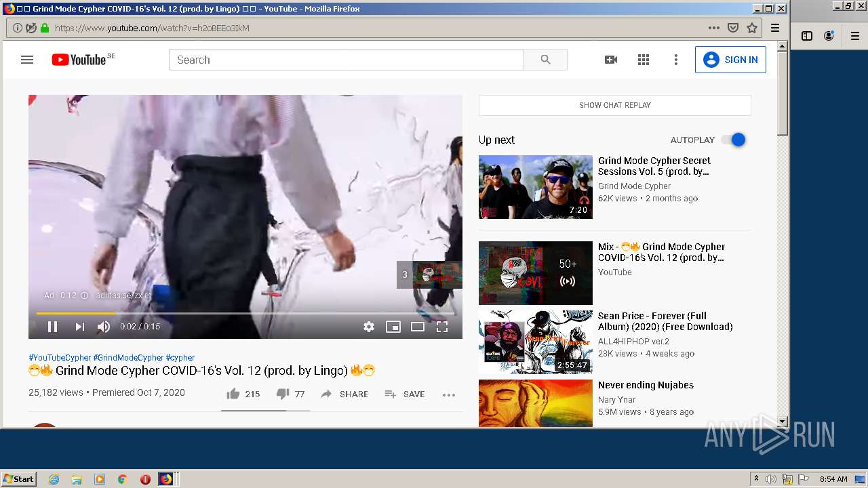Open page actions three-dot menu
Image resolution: width=868 pixels, height=488 pixels.
click(x=714, y=28)
